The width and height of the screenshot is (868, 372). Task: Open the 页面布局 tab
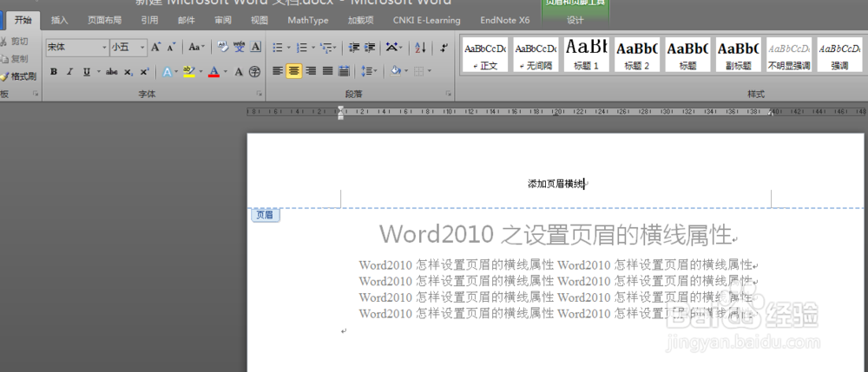click(104, 21)
